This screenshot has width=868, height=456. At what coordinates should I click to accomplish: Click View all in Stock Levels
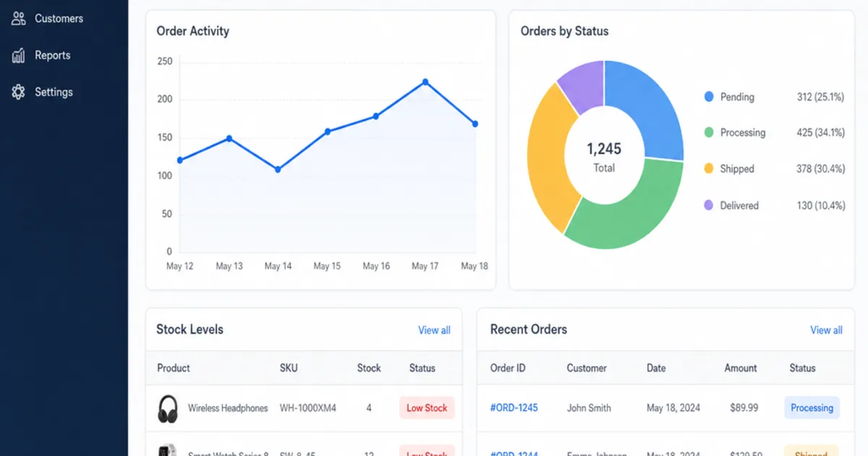tap(434, 330)
